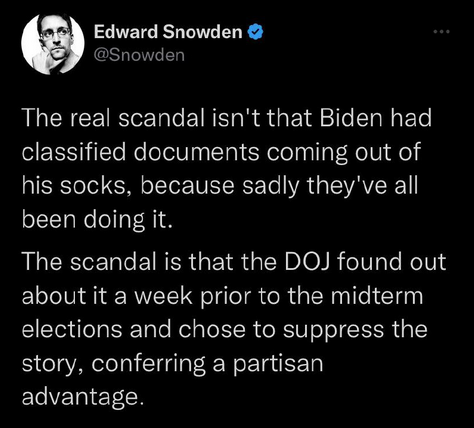The width and height of the screenshot is (474, 428).
Task: Click the @Snowden handle
Action: pos(139,55)
